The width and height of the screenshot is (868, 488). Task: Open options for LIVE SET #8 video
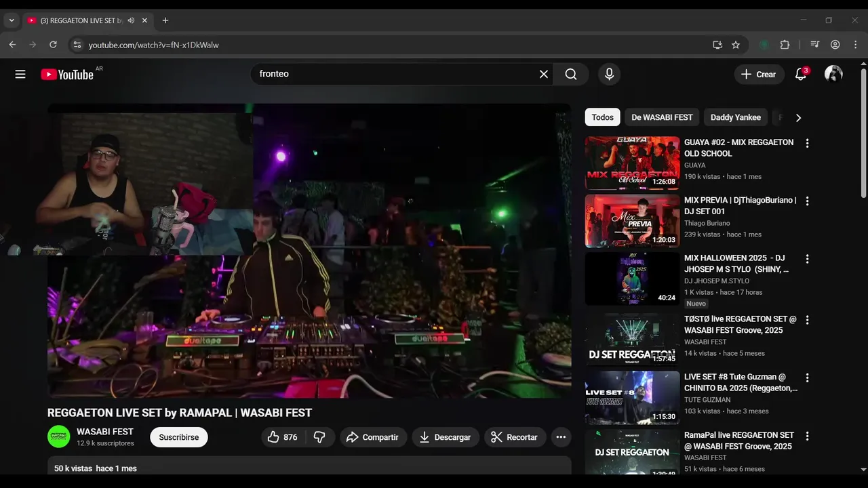807,378
